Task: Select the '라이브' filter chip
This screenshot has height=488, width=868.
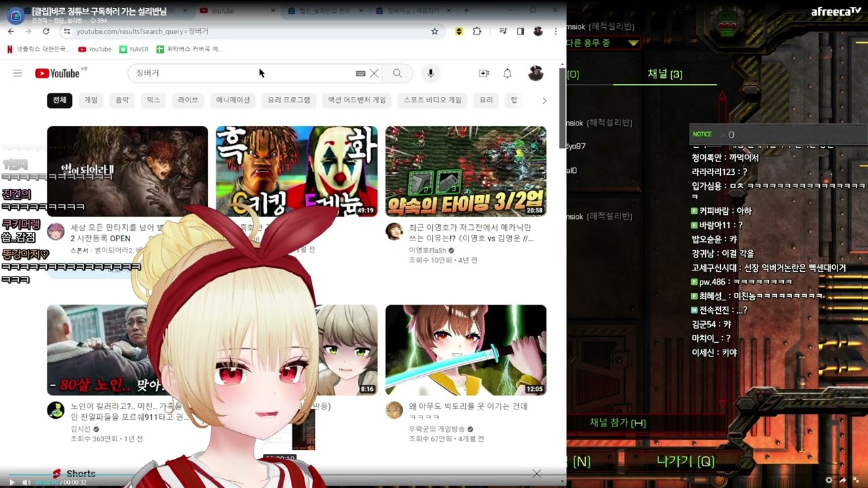Action: click(x=188, y=100)
